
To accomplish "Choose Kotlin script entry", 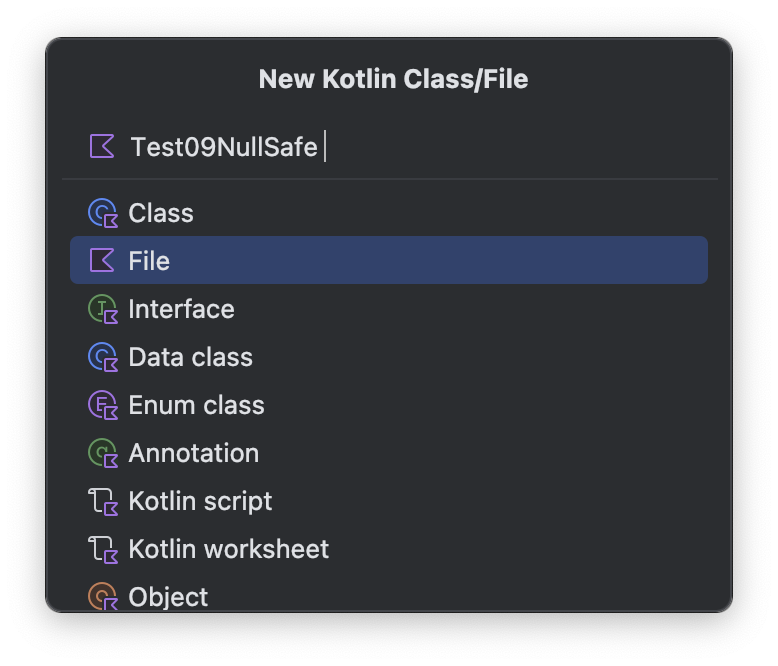I will (200, 501).
